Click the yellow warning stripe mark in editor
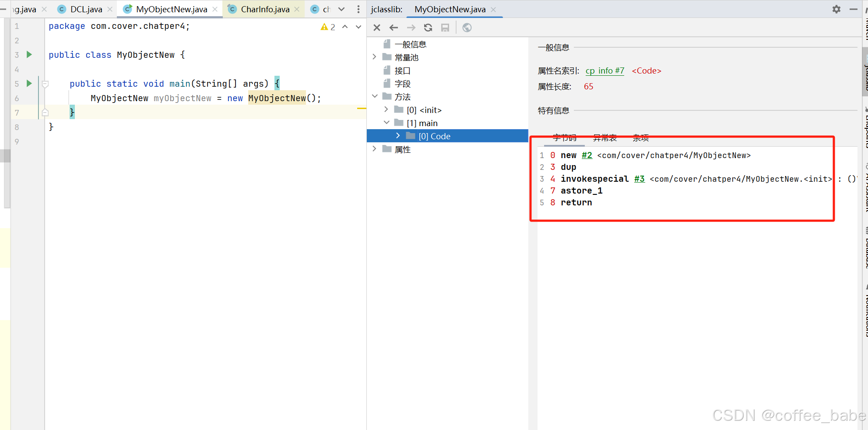The image size is (868, 430). point(362,108)
